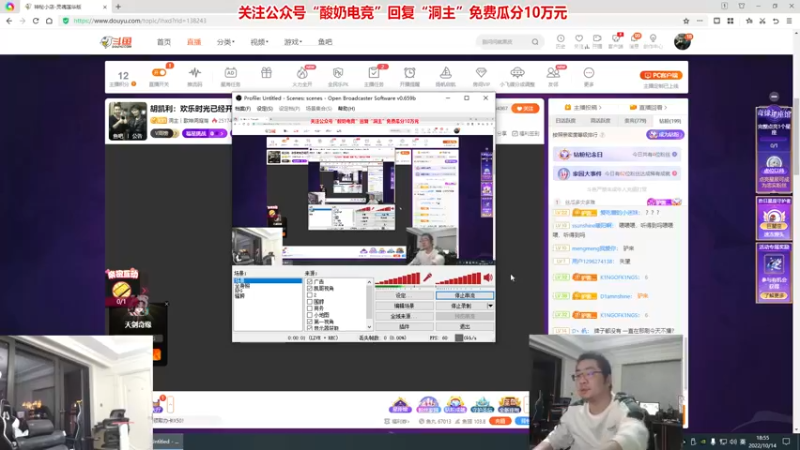Screen dimensions: 800x450
Task: Toggle the last visible OBS source checkbox
Action: (310, 328)
